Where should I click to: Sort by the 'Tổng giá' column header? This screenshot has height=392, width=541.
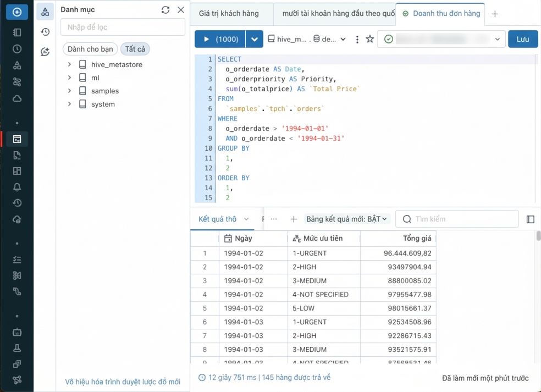[x=398, y=238]
